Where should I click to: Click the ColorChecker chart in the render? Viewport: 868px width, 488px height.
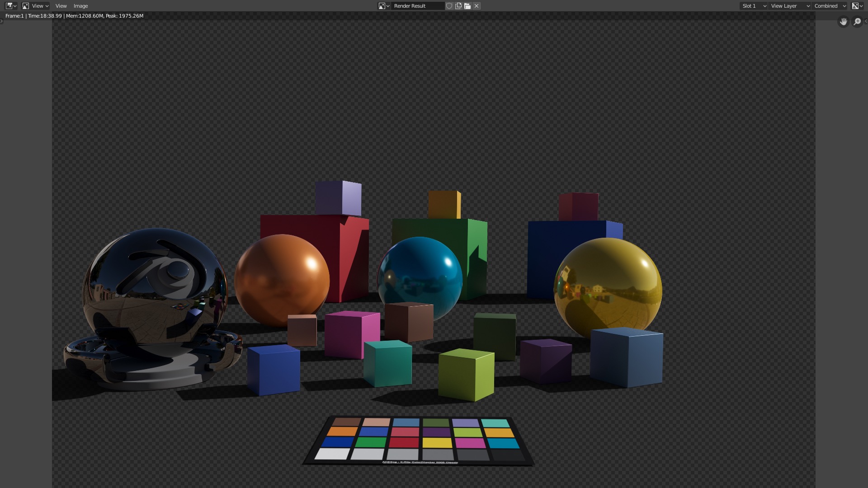(418, 441)
